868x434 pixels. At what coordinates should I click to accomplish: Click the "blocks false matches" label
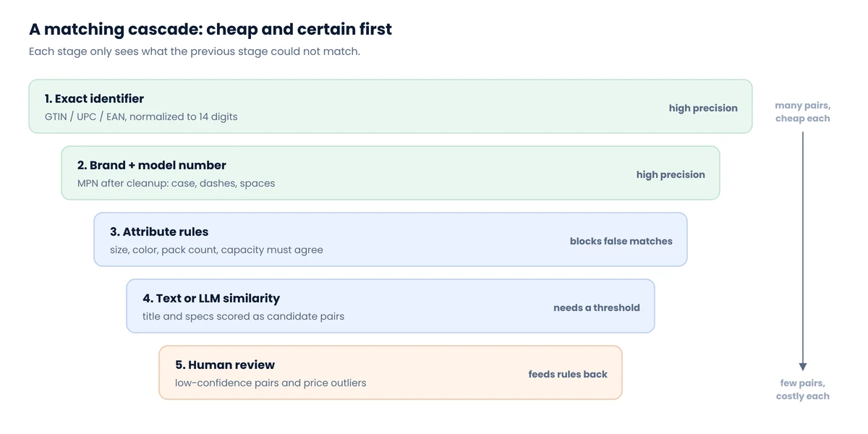(x=621, y=241)
